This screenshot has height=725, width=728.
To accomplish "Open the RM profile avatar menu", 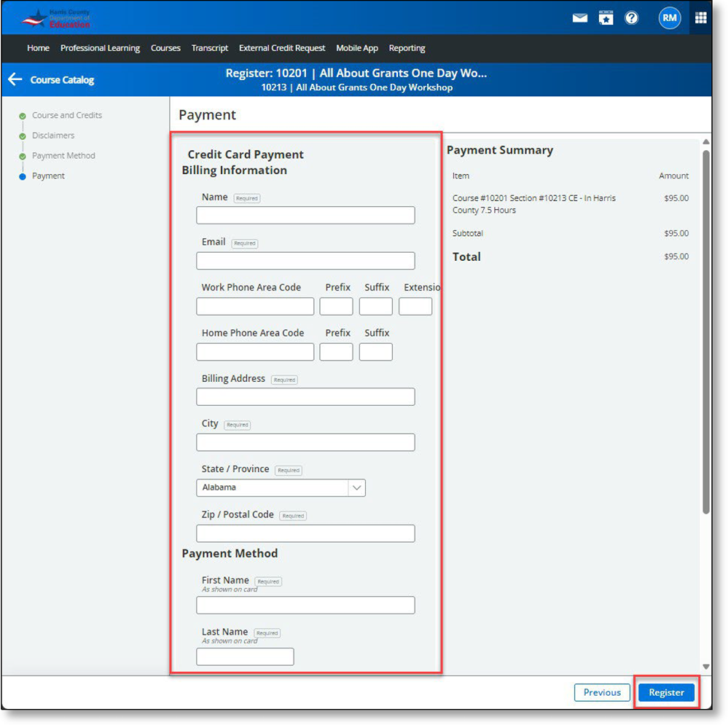I will pyautogui.click(x=670, y=17).
